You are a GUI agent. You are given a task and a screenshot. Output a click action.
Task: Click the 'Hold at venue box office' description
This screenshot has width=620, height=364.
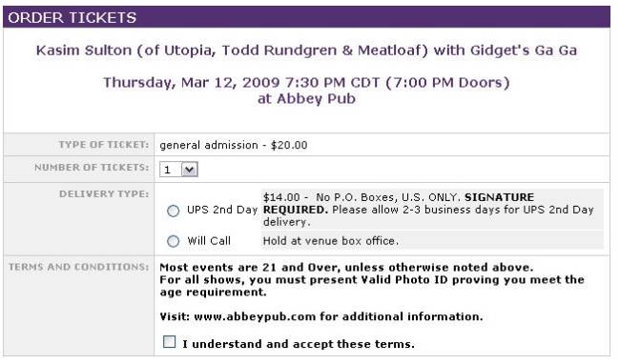tap(331, 241)
